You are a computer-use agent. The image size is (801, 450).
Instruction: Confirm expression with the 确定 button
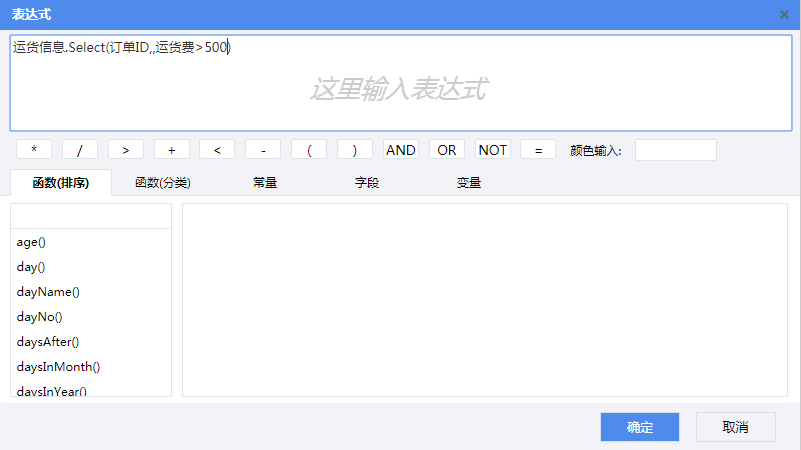click(640, 427)
